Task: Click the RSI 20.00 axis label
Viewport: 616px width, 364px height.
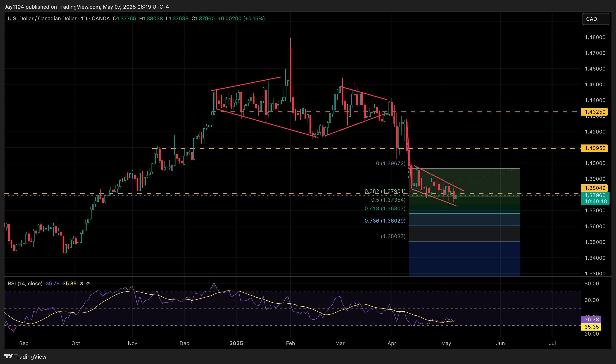Action: [592, 334]
